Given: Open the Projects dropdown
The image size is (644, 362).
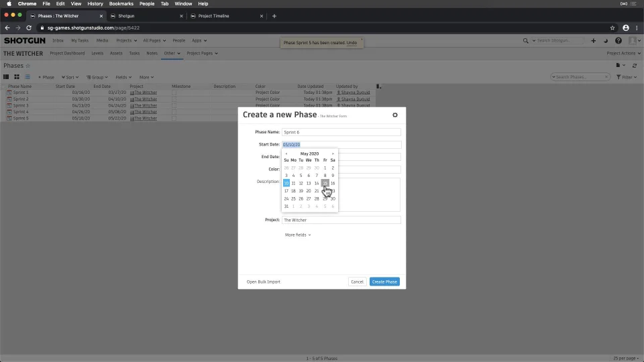Looking at the screenshot, I should click(x=127, y=41).
